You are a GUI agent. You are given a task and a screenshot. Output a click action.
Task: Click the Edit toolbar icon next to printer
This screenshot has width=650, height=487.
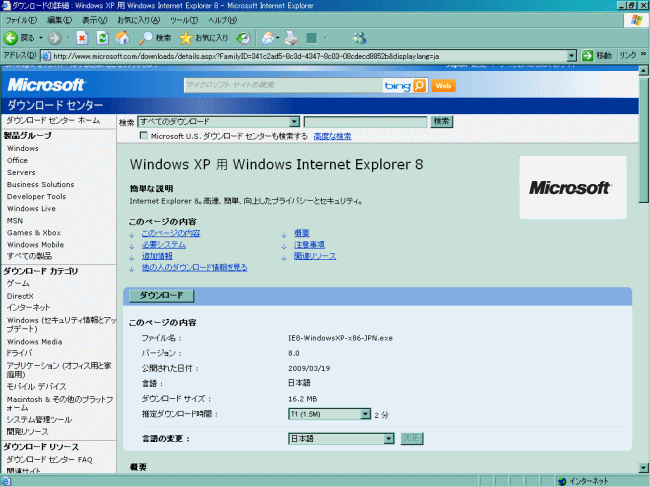pyautogui.click(x=312, y=38)
